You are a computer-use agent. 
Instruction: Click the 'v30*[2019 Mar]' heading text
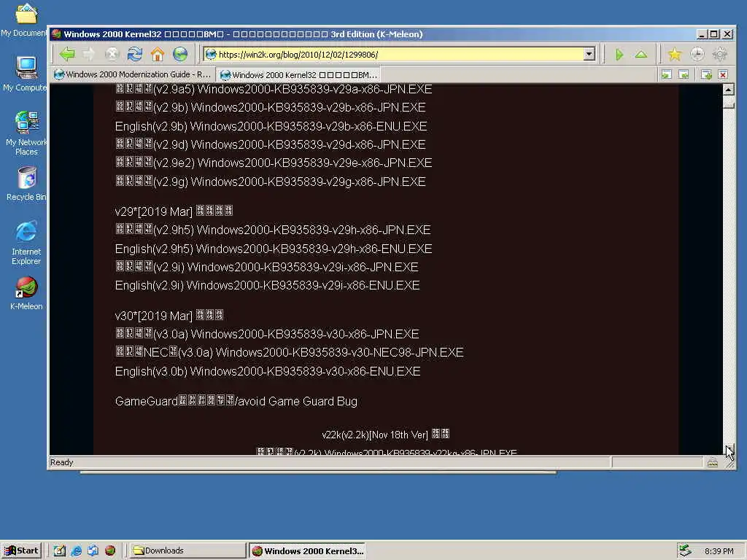153,316
